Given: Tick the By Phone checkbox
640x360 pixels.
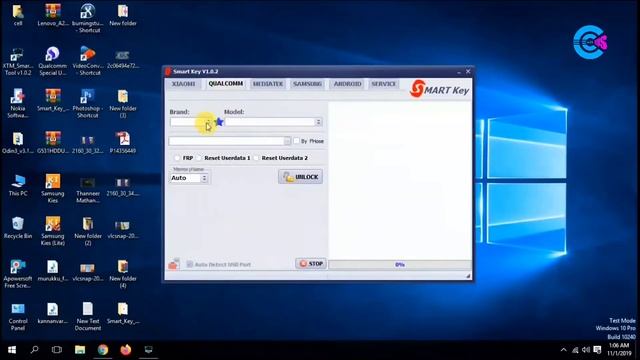Looking at the screenshot, I should 297,141.
